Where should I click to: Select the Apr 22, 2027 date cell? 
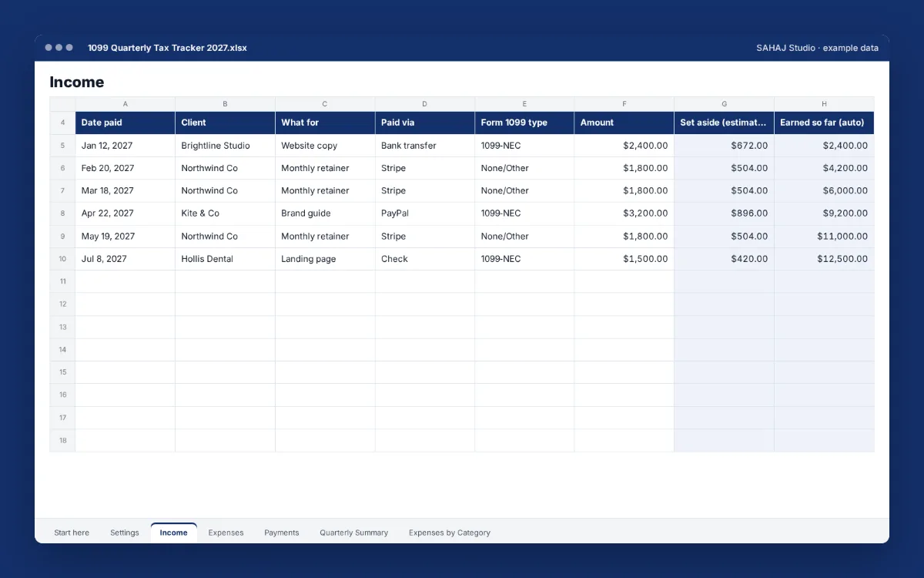point(126,213)
